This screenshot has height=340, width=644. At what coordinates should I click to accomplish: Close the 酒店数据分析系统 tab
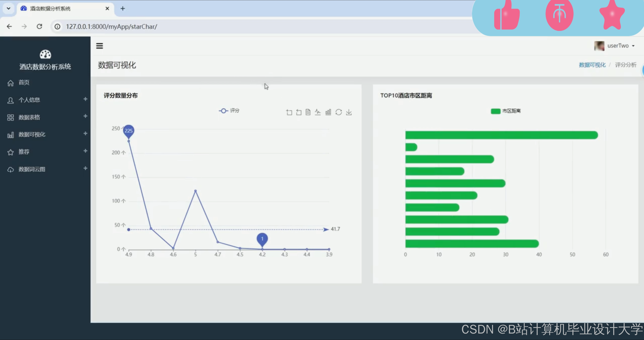pyautogui.click(x=107, y=8)
